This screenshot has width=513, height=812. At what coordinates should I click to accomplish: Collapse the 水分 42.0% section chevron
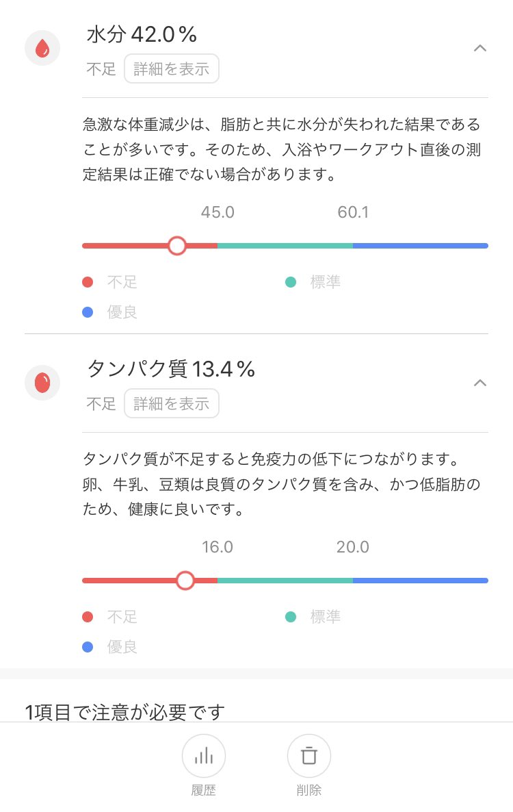click(x=480, y=48)
